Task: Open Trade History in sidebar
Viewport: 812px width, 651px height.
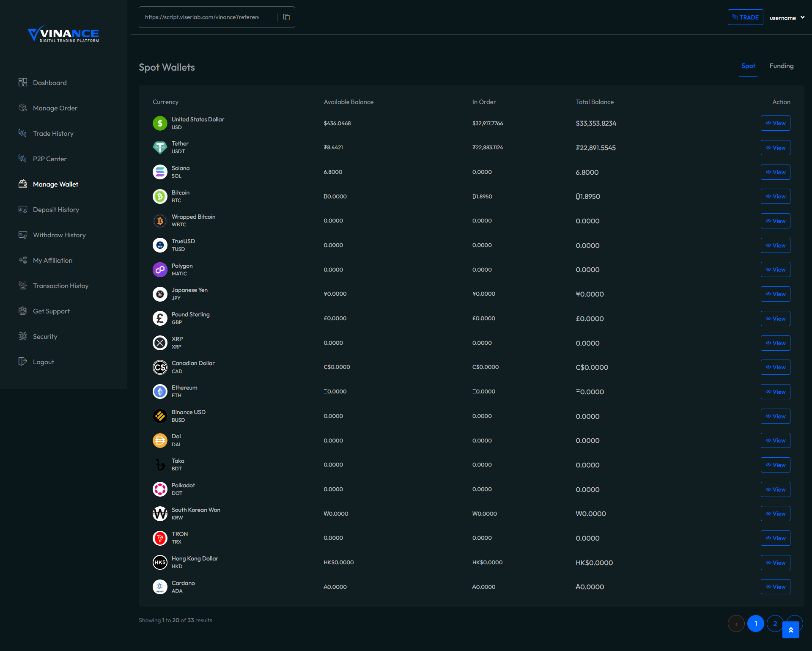Action: (x=53, y=134)
